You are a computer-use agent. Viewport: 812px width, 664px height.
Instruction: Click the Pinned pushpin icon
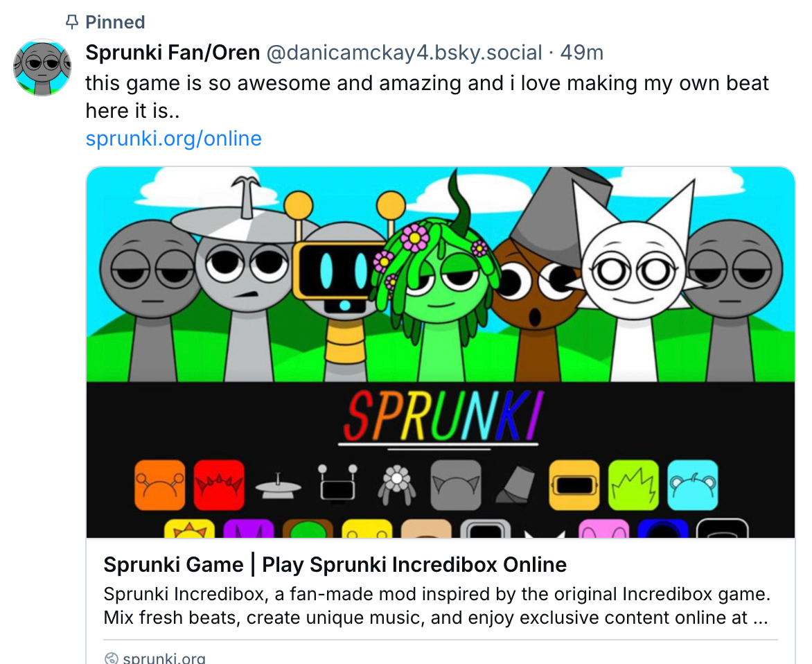coord(72,22)
